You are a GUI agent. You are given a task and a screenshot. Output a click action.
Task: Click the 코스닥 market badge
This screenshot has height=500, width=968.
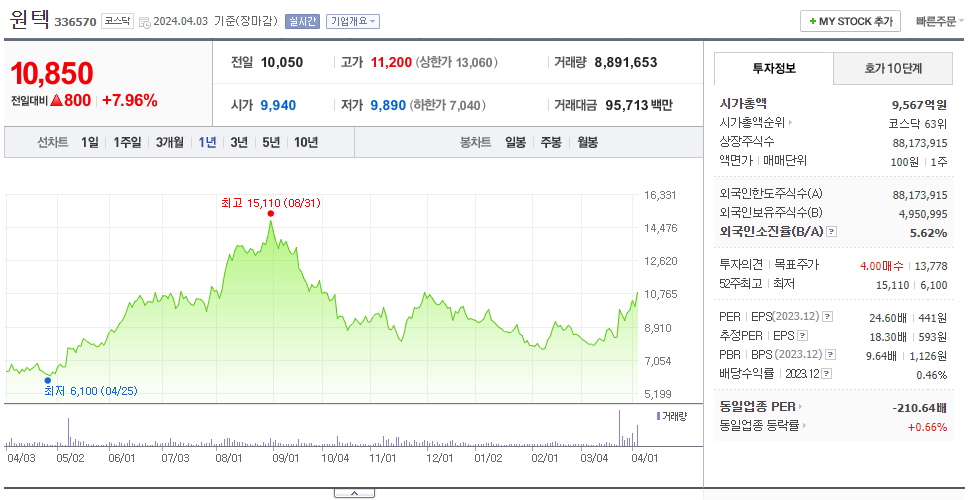117,22
